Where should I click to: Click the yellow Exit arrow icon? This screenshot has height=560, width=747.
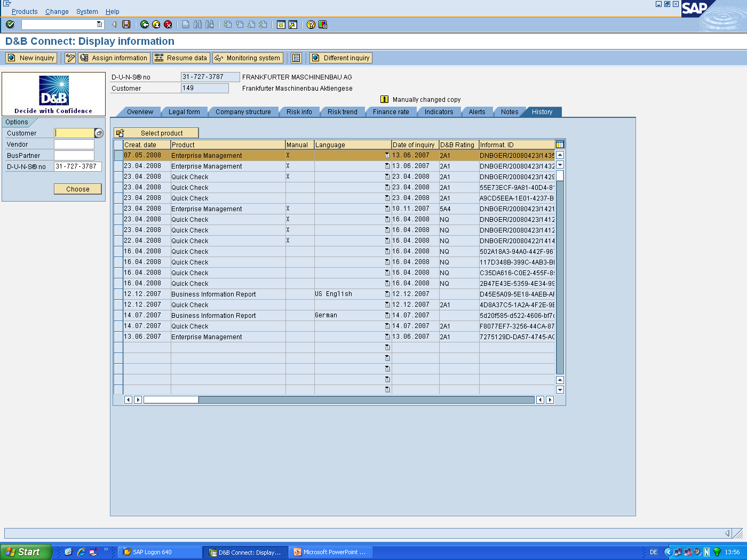point(156,25)
